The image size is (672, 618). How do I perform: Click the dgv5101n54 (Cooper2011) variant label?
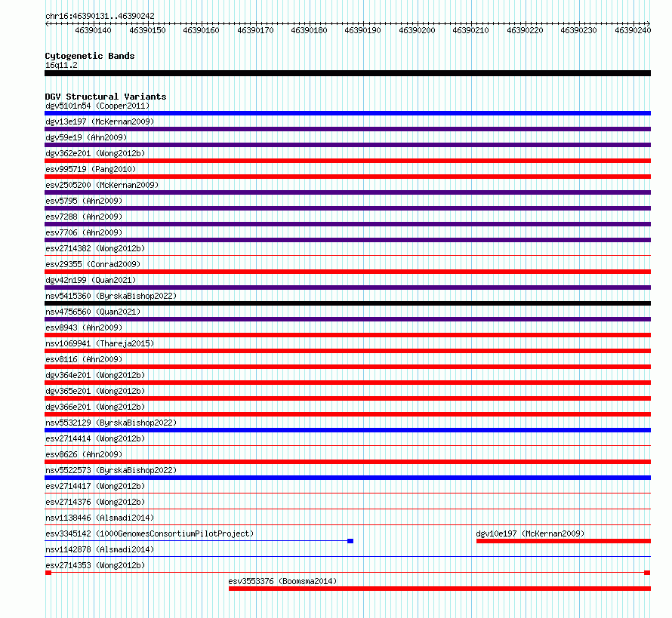click(97, 106)
